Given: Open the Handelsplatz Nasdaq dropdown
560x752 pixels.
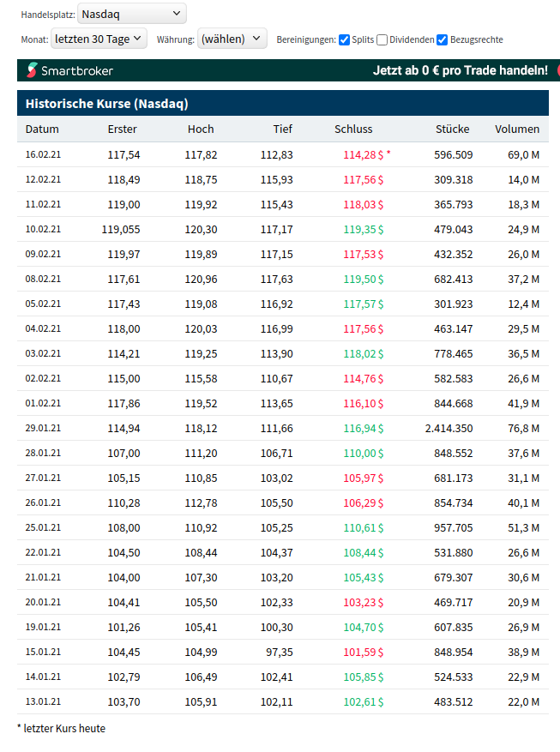Looking at the screenshot, I should 131,13.
